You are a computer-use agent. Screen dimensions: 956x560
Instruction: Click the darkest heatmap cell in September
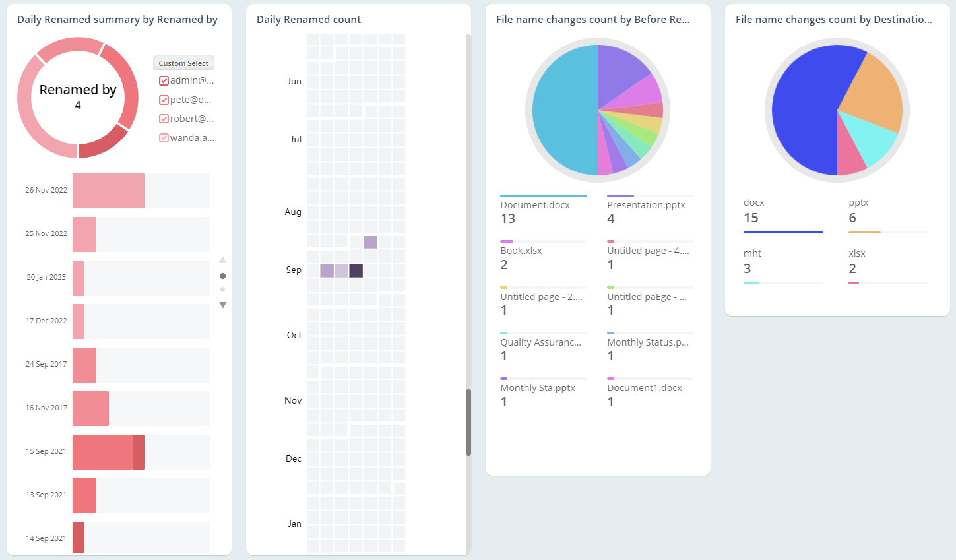(x=356, y=270)
